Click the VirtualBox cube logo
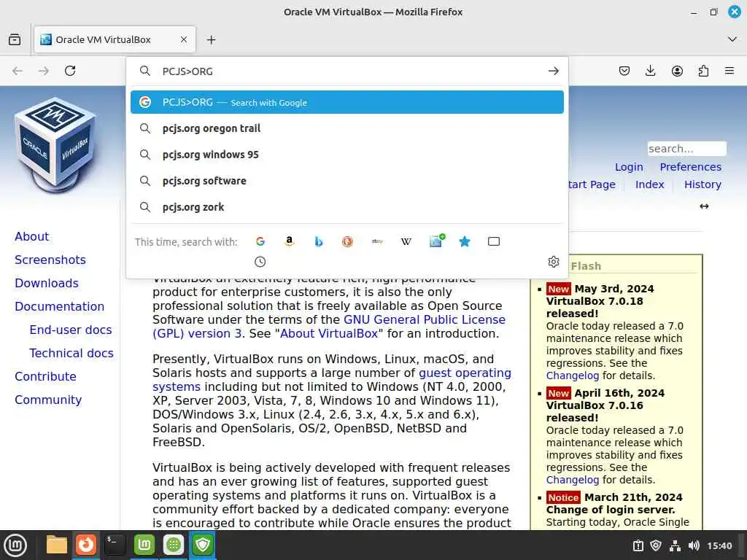The width and height of the screenshot is (747, 560). (55, 145)
